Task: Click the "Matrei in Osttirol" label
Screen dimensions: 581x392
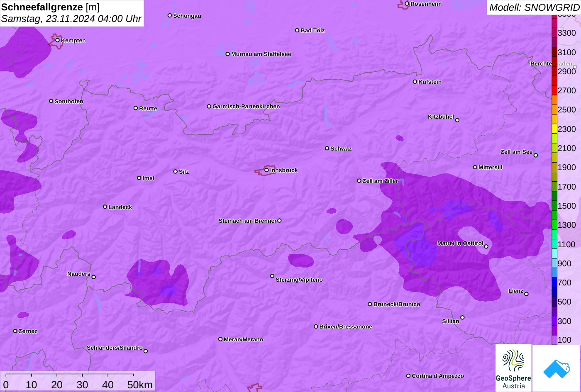Action: coord(460,243)
